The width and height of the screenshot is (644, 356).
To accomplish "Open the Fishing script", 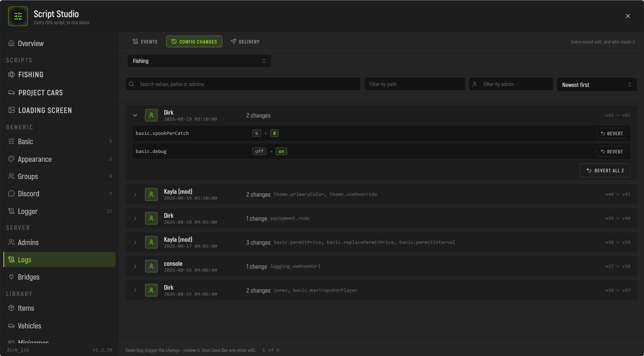I will (x=59, y=74).
